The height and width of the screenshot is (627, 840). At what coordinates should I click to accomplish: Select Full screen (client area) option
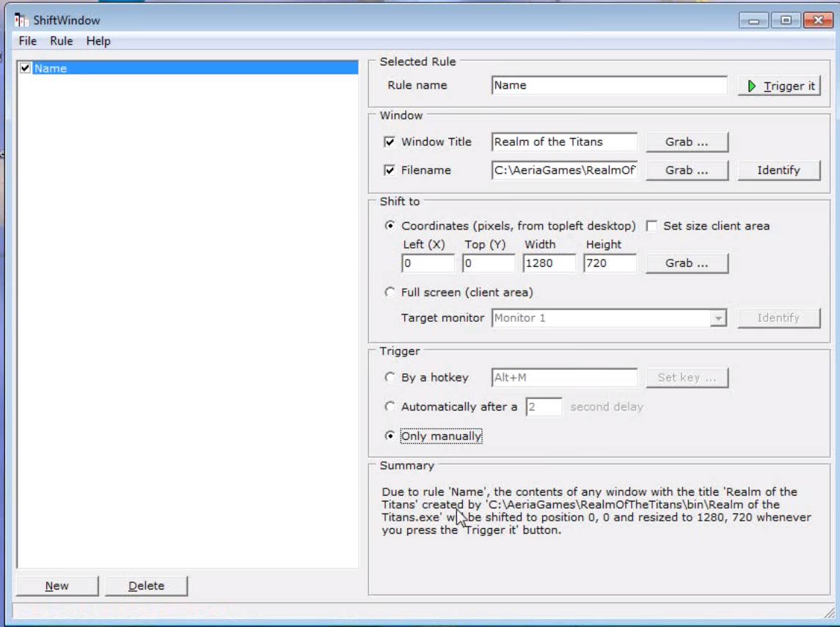tap(390, 292)
